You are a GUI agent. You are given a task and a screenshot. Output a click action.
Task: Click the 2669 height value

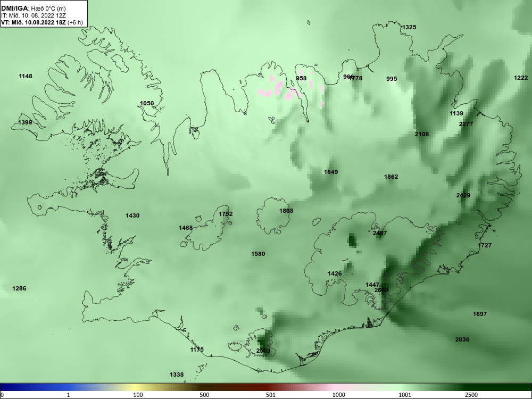tap(381, 290)
